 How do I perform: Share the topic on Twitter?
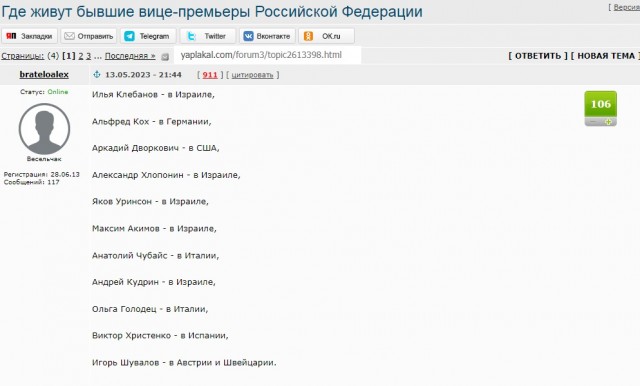coord(208,36)
